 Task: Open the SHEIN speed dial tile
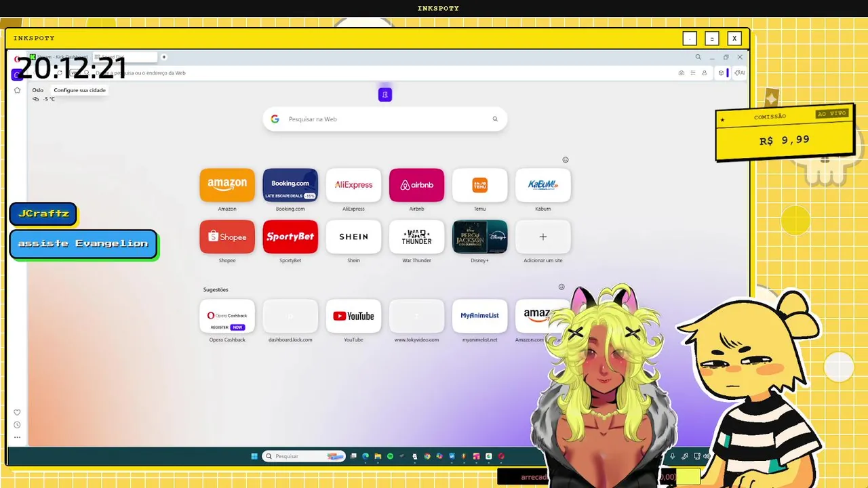353,237
